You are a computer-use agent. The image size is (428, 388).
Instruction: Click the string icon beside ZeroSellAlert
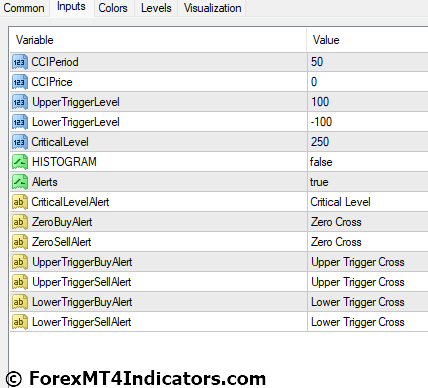point(20,242)
